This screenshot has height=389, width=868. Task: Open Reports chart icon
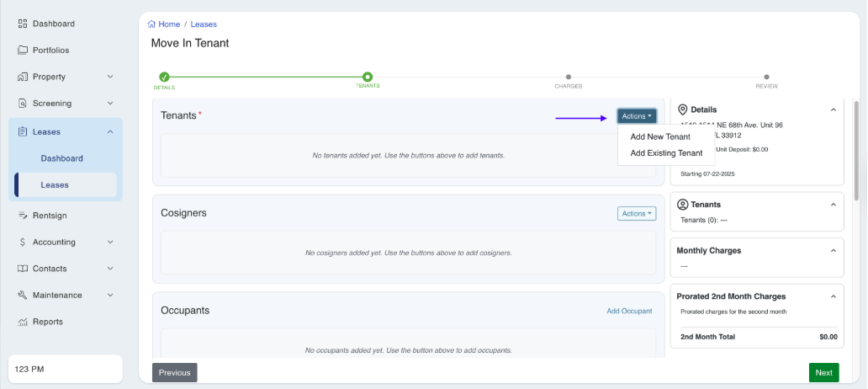point(23,322)
